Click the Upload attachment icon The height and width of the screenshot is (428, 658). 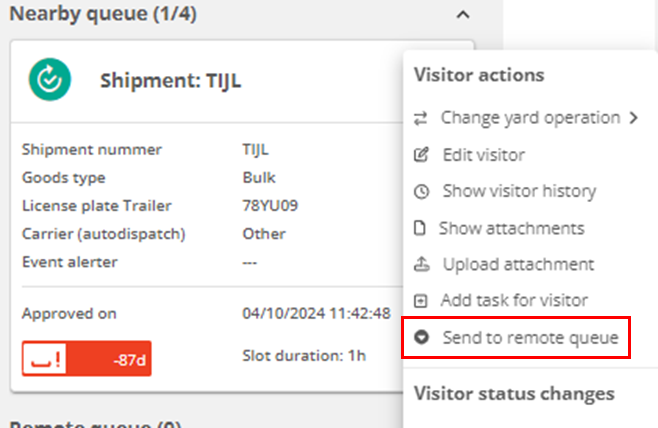[x=422, y=264]
